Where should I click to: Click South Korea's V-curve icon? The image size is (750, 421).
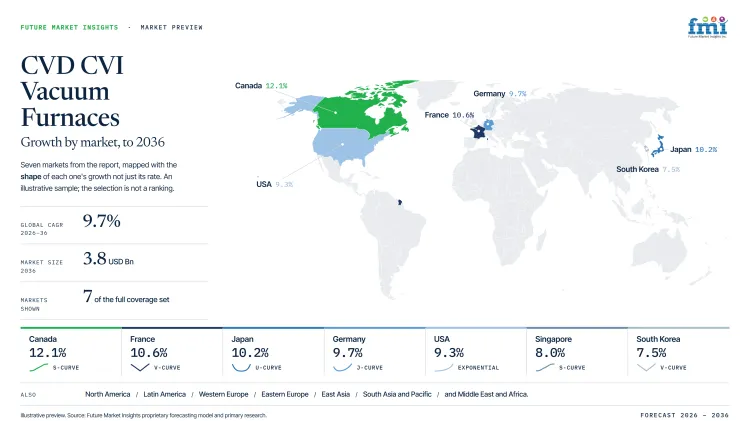[646, 367]
